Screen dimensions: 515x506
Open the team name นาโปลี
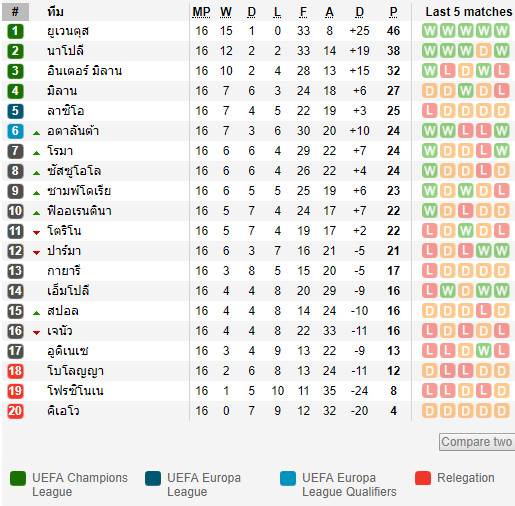65,51
